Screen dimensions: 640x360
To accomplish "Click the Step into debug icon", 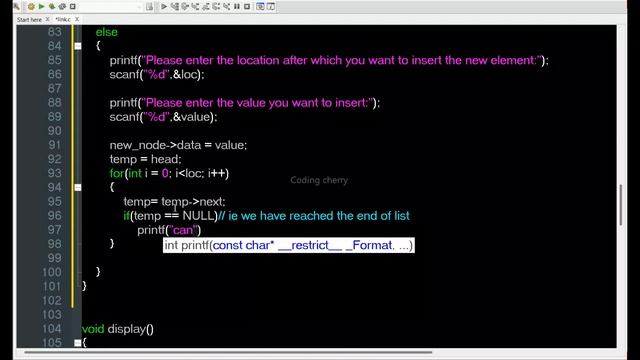I will click(x=195, y=7).
